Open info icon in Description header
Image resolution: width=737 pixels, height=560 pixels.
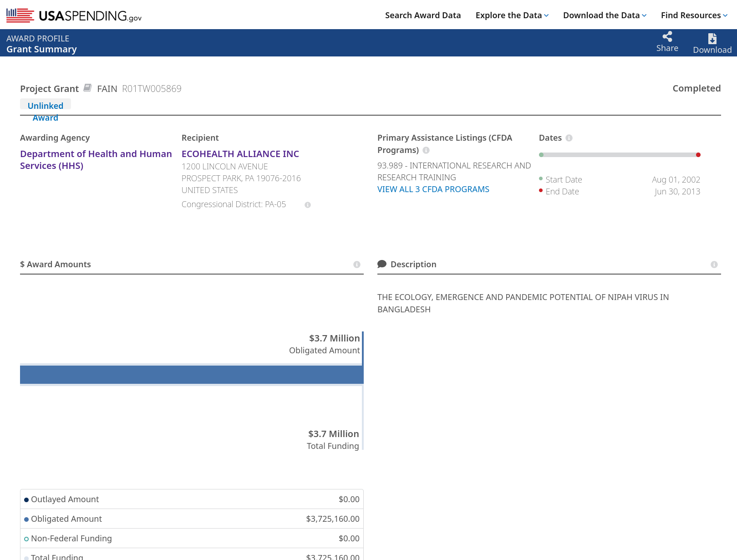(714, 265)
